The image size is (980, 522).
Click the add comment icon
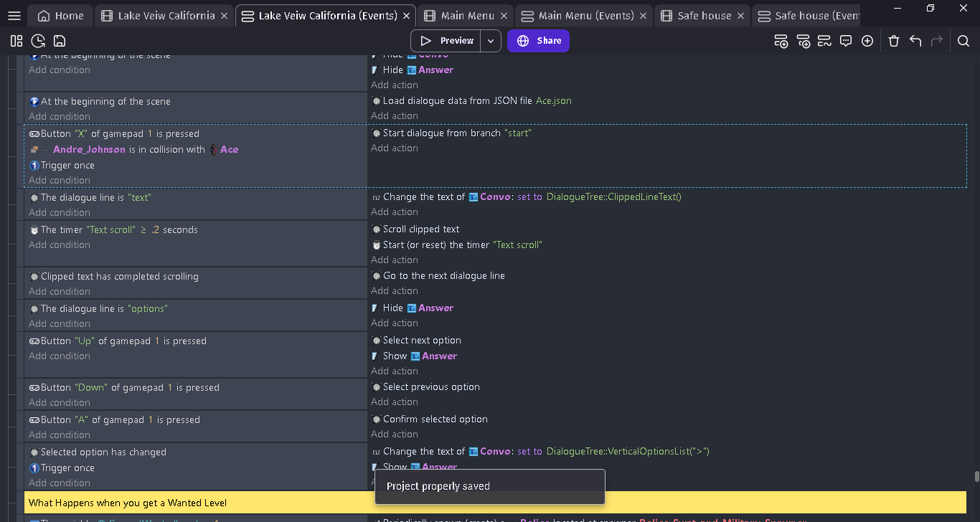pos(846,41)
